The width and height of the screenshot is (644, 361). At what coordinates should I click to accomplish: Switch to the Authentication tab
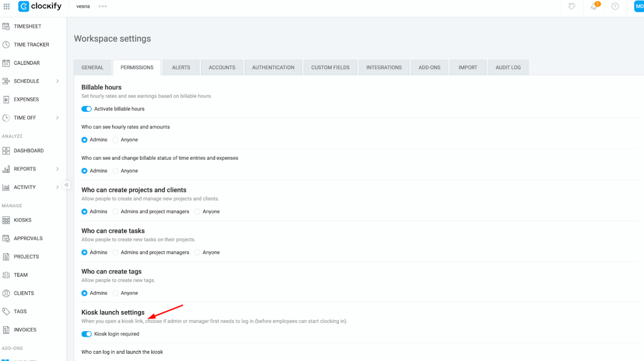273,67
